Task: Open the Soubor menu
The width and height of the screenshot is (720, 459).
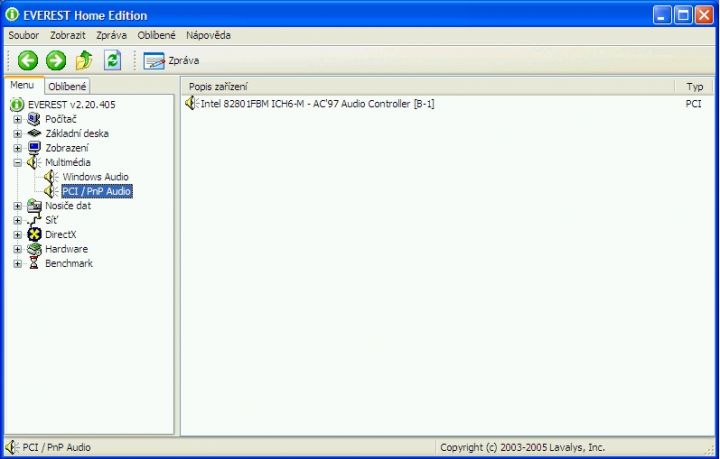Action: (x=23, y=35)
